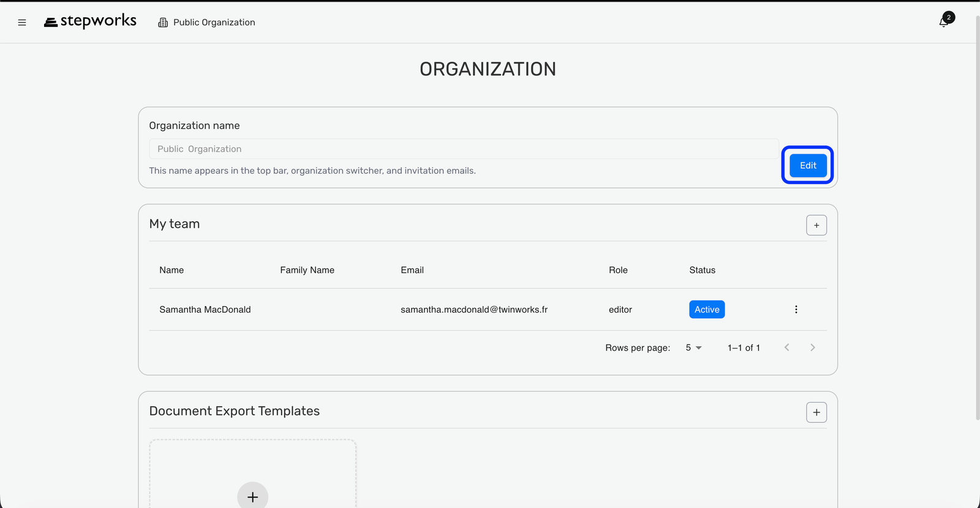Open the rows per page dropdown
The image size is (980, 508).
coord(693,348)
